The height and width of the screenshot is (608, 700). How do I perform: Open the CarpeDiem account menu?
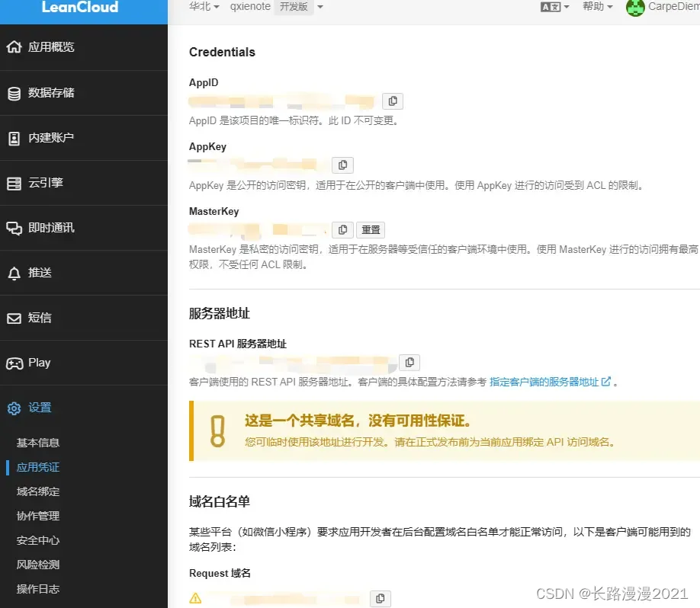(673, 7)
